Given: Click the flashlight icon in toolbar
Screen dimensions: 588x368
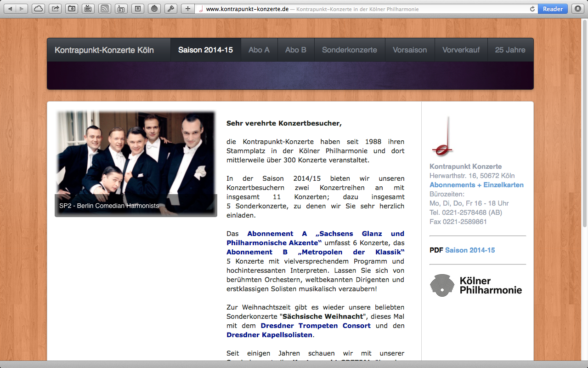Looking at the screenshot, I should [x=170, y=9].
